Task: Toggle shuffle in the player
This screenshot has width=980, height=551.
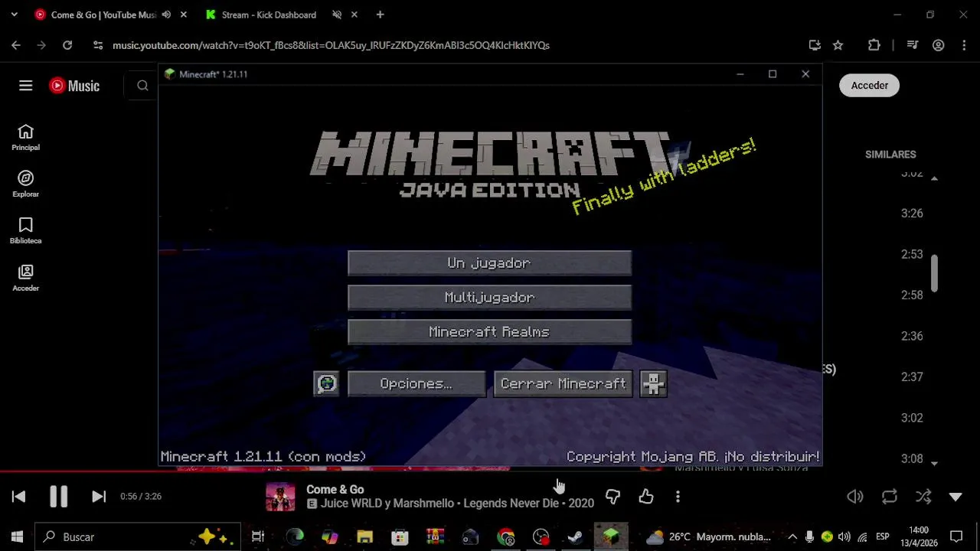Action: point(923,497)
